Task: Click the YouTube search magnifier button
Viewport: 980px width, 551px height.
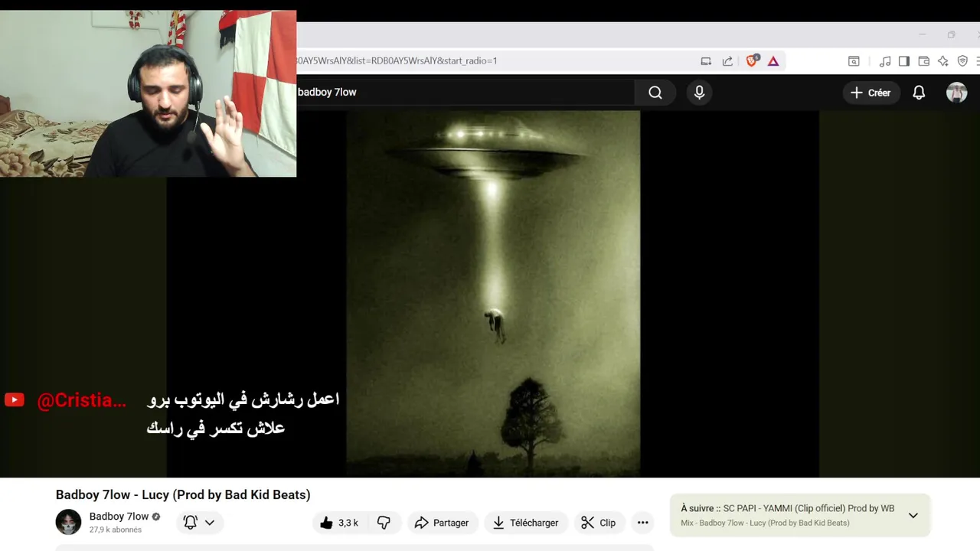Action: 655,93
